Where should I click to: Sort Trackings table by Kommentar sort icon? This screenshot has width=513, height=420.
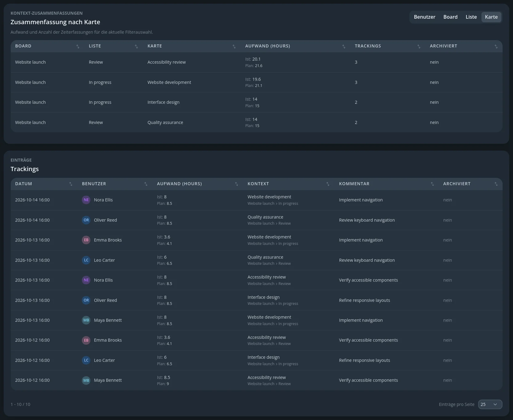[x=432, y=184]
